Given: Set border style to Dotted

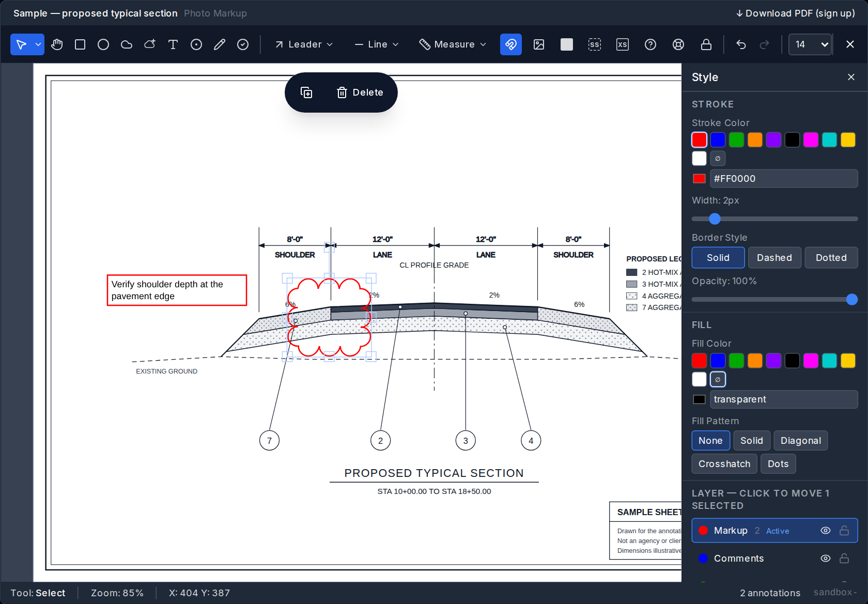Looking at the screenshot, I should (831, 258).
